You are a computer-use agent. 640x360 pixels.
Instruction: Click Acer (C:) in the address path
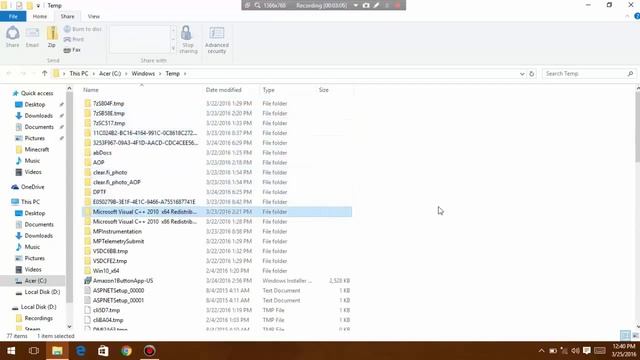point(110,73)
